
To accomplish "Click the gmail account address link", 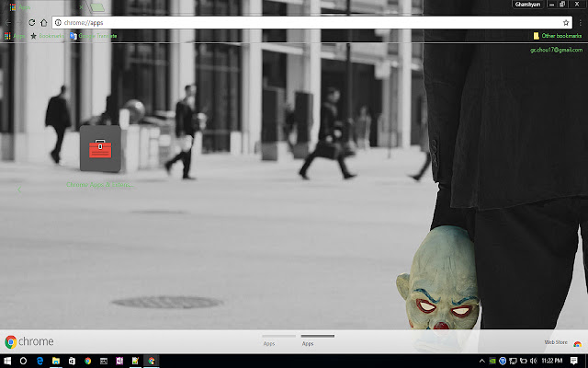I will coord(556,50).
